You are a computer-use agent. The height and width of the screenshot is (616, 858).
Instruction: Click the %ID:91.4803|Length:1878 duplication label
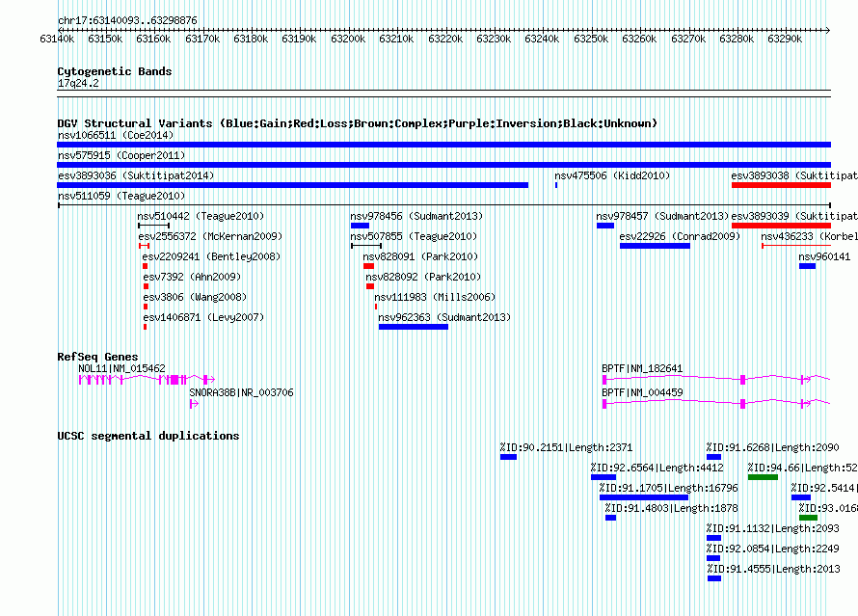[671, 508]
